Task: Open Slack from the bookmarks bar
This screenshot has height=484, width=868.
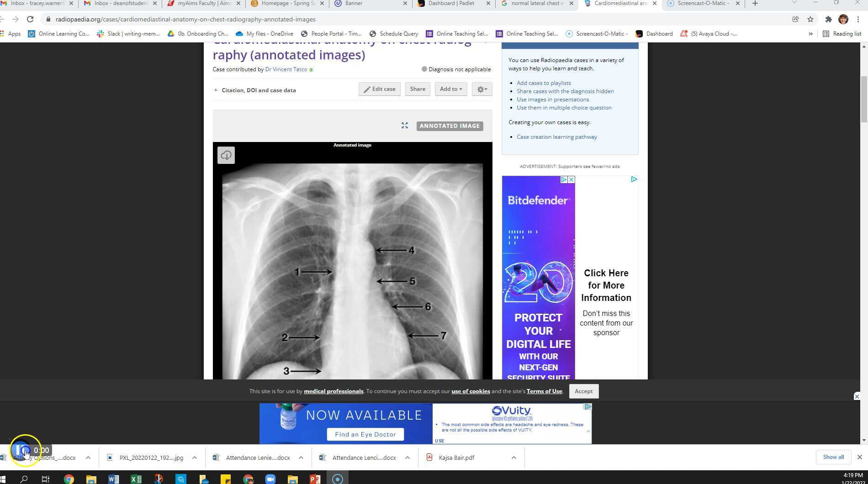Action: [x=128, y=33]
